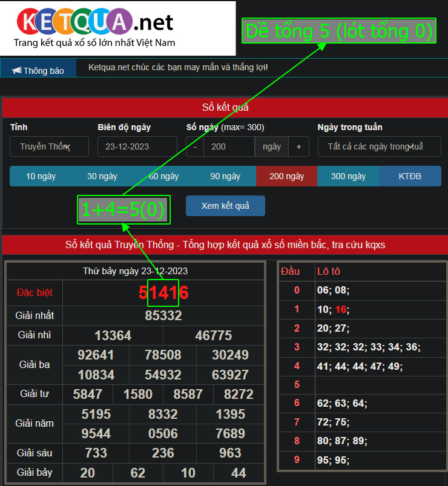Click the date field 23-12-2023

click(x=137, y=146)
